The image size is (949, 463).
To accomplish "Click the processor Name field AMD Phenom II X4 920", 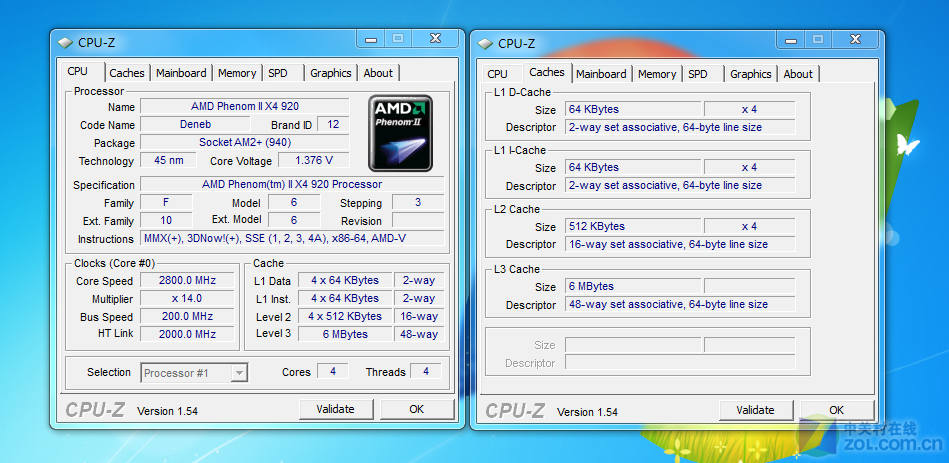I will (x=244, y=106).
